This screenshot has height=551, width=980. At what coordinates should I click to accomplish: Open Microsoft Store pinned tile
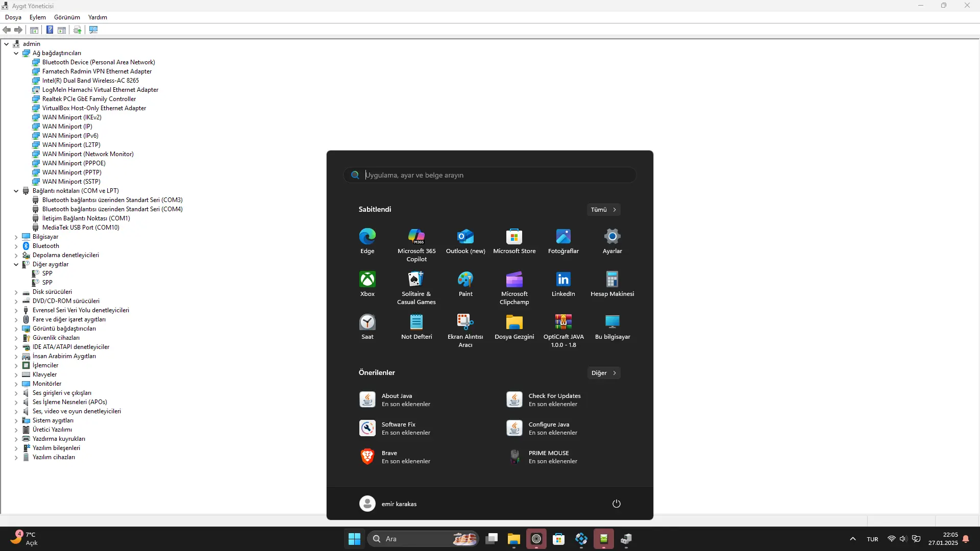tap(514, 241)
